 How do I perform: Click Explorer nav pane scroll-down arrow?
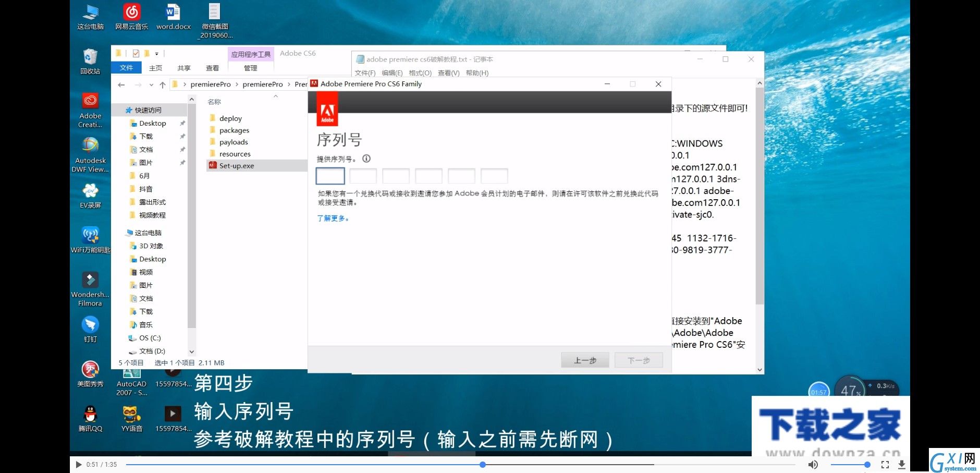pos(191,352)
